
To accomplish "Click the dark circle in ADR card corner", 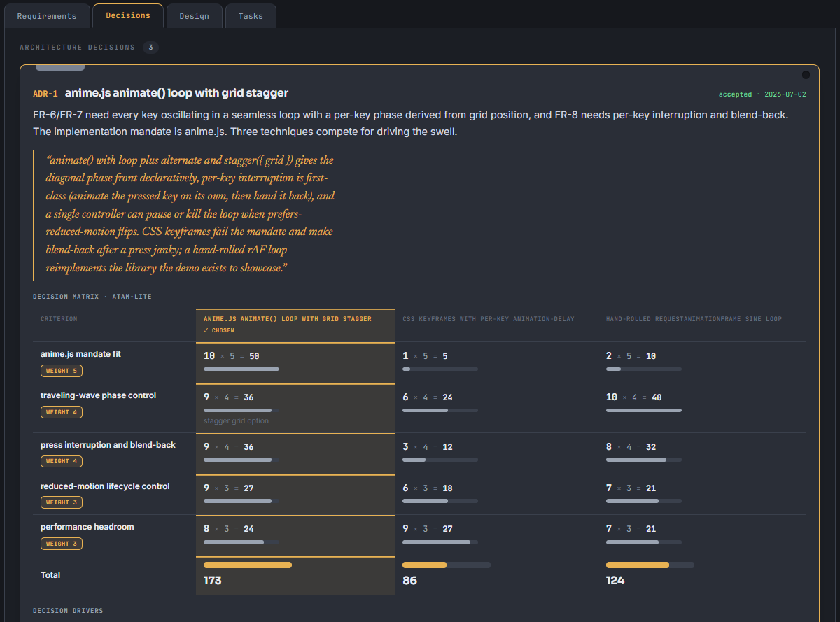I will coord(806,75).
